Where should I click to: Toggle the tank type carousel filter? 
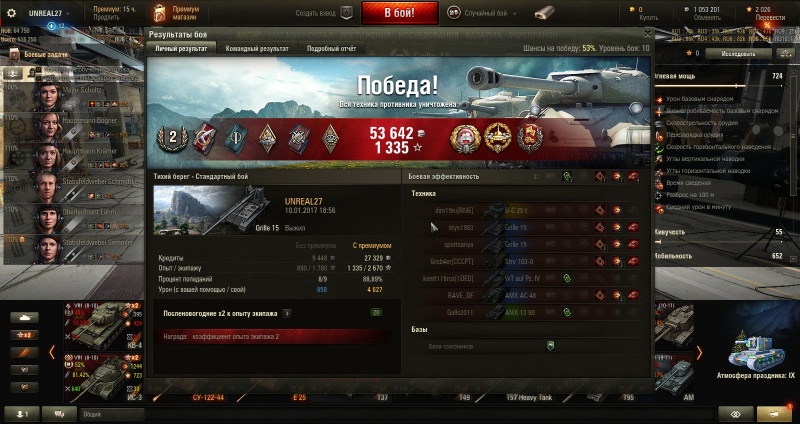tap(24, 317)
